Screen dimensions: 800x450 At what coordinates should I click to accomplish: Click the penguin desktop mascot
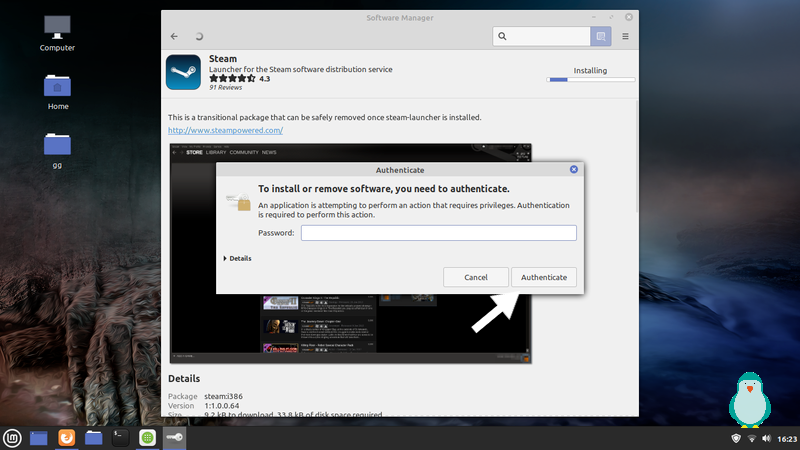[x=749, y=399]
